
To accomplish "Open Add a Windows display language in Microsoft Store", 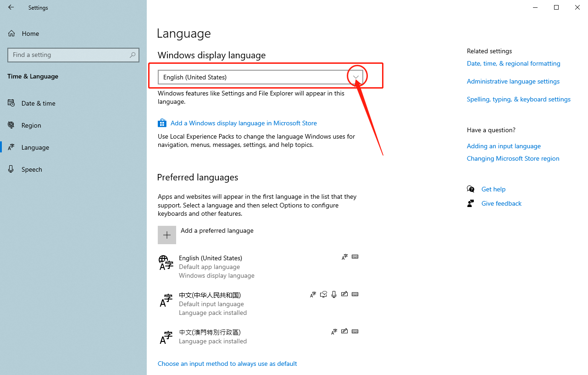I will (x=244, y=123).
